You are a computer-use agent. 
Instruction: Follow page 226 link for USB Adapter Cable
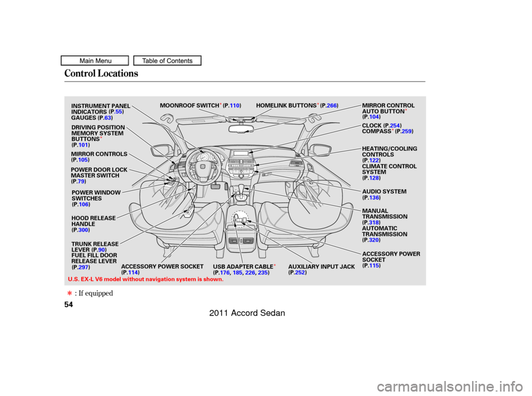pos(250,272)
